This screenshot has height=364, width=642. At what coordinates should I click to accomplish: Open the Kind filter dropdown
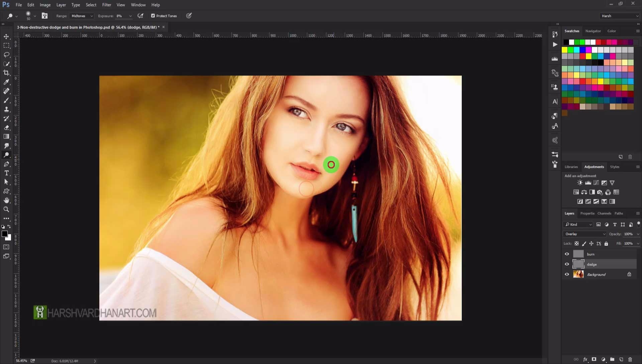coord(578,224)
